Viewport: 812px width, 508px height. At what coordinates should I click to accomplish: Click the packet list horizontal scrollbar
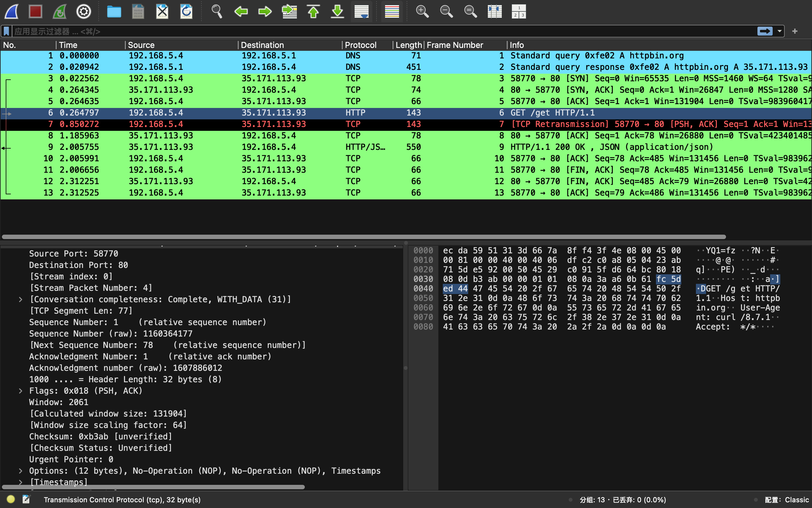click(364, 237)
